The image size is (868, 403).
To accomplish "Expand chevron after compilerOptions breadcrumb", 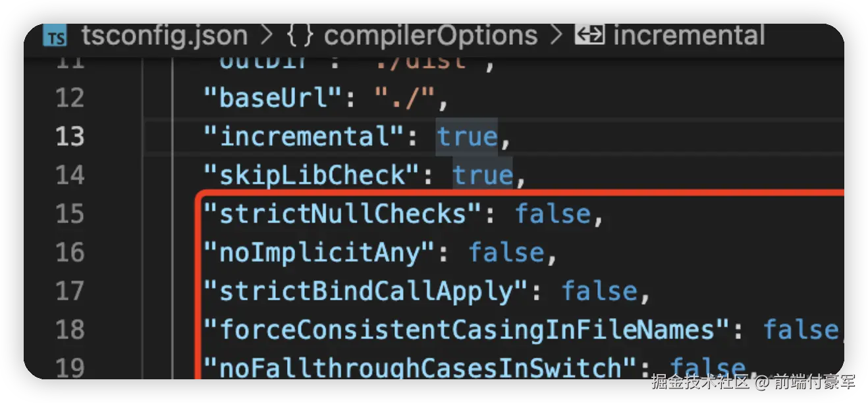I will pos(556,36).
